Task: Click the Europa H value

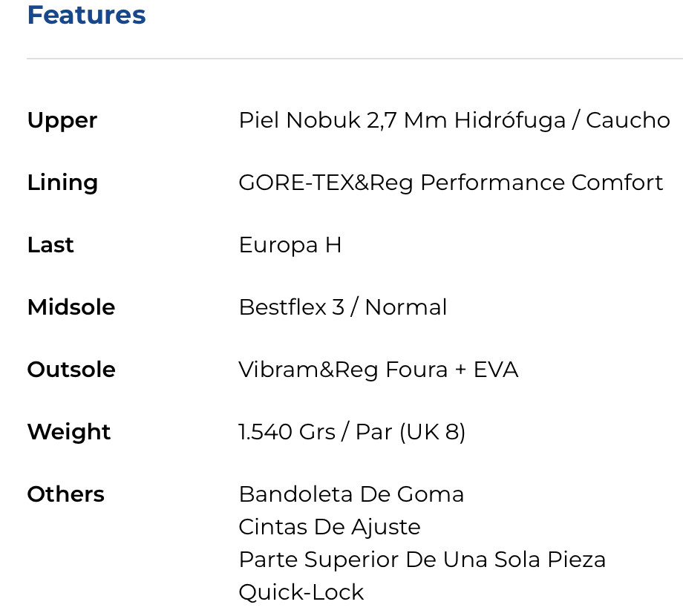Action: coord(290,245)
